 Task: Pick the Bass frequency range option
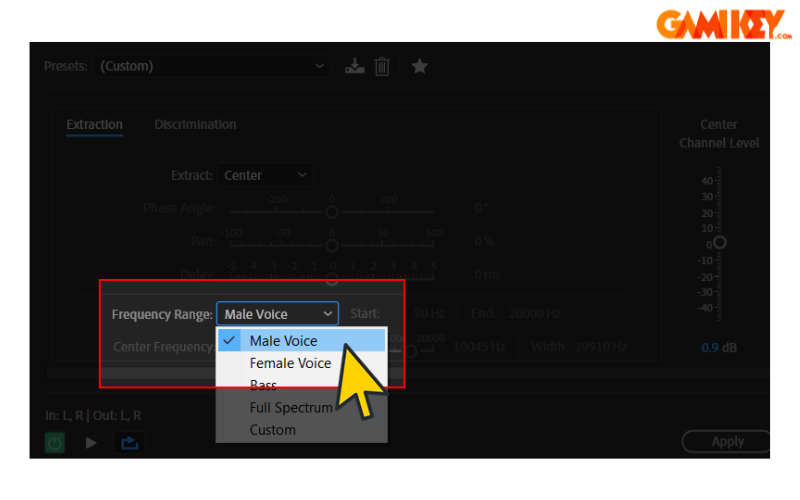pos(264,385)
